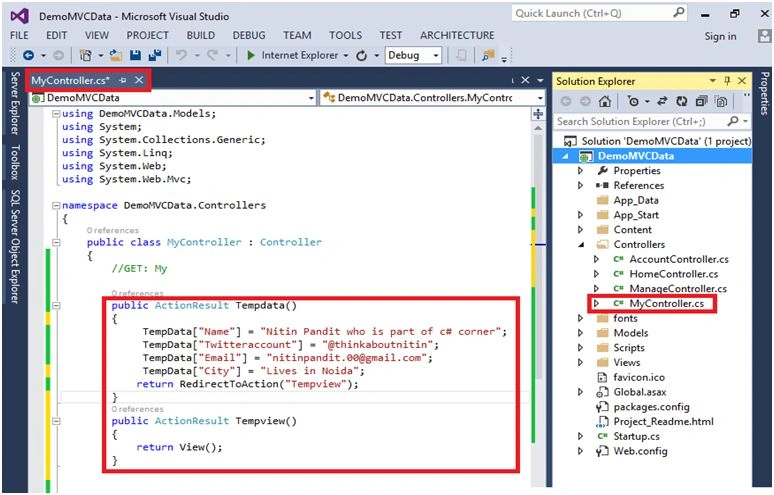Expand the Models folder

click(580, 333)
